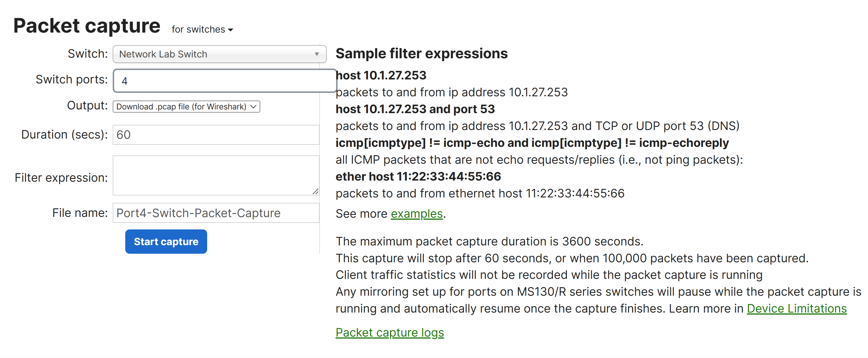Click the 'ether host 11:22:33:44:55:66' sample
The width and height of the screenshot is (868, 358).
click(x=418, y=177)
